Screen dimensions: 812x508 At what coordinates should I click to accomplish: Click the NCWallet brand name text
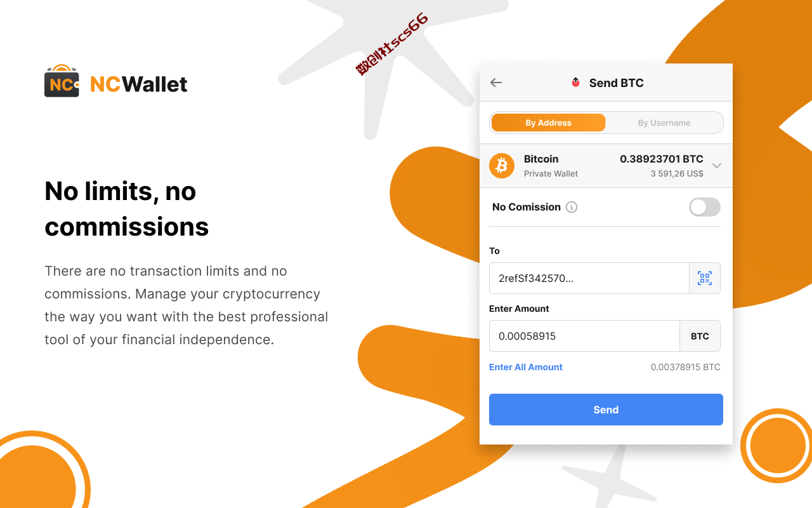(x=139, y=84)
